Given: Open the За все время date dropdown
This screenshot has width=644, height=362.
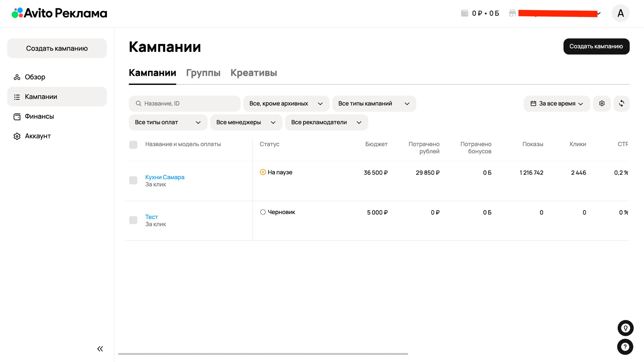Looking at the screenshot, I should [557, 104].
